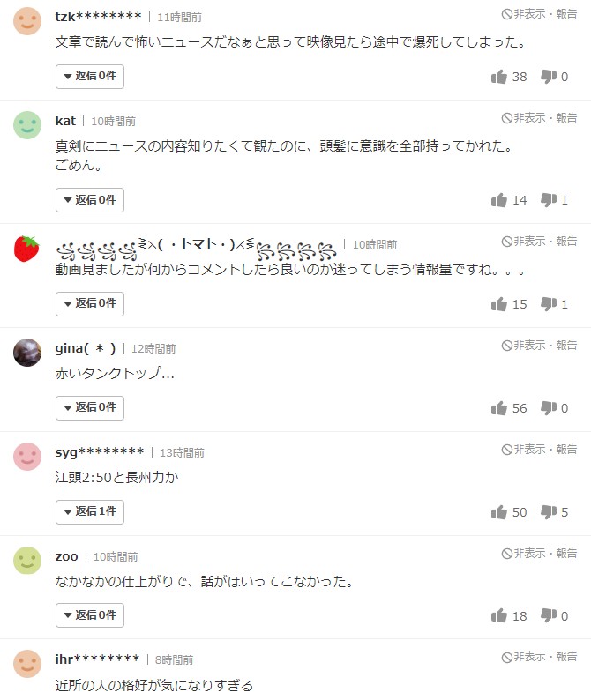
Task: Hide or report kat's comment via 非表示・報告
Action: point(539,118)
